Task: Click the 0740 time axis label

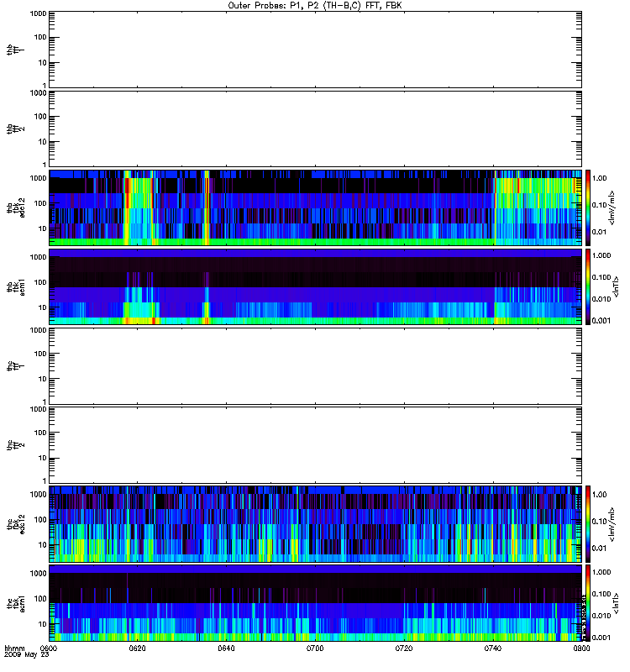Action: [x=493, y=648]
